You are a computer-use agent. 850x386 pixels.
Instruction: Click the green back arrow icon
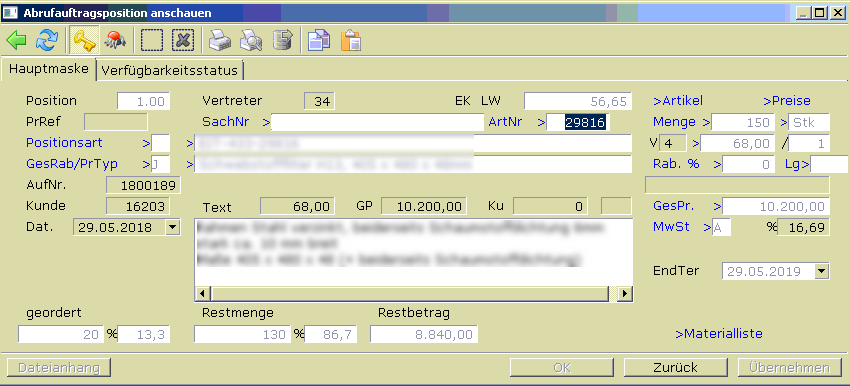click(16, 41)
